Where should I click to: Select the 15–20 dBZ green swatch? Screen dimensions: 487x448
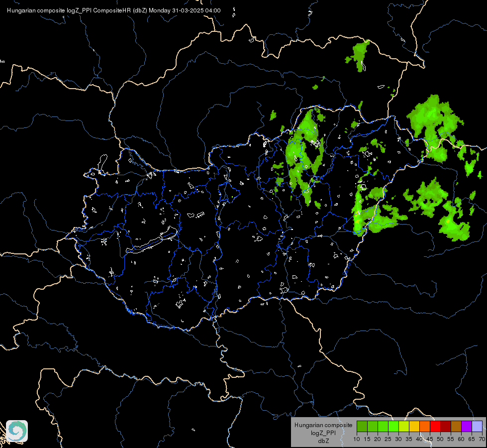tap(373, 426)
